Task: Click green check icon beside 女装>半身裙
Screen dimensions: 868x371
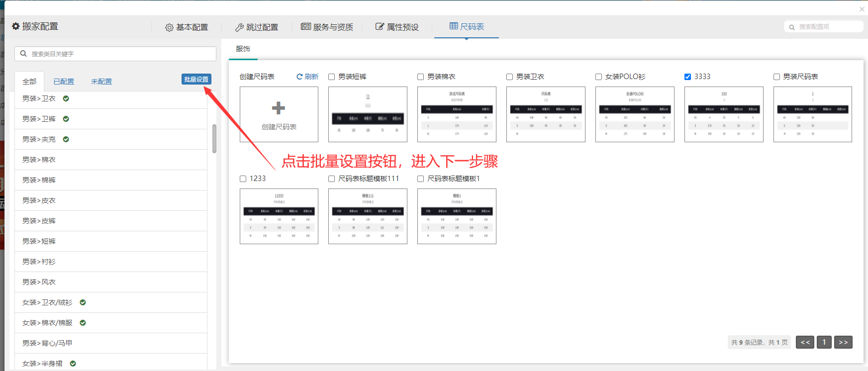Action: (x=73, y=364)
